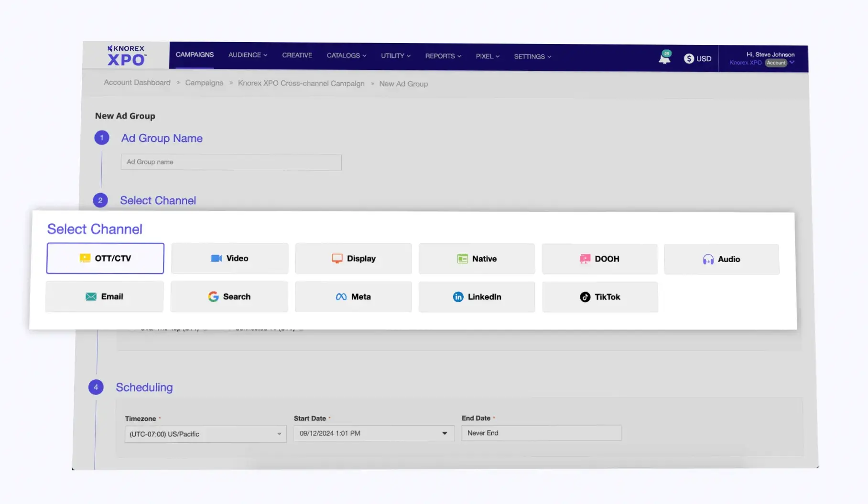Select the Meta channel
The width and height of the screenshot is (868, 504).
pos(353,297)
